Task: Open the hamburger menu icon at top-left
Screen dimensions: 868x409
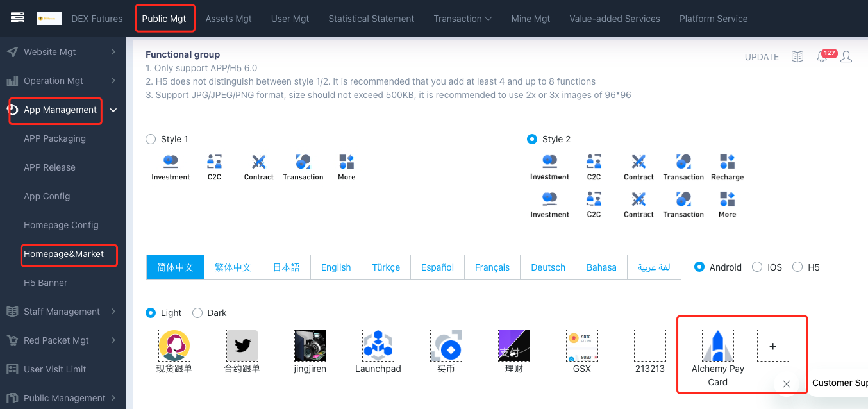Action: tap(17, 18)
